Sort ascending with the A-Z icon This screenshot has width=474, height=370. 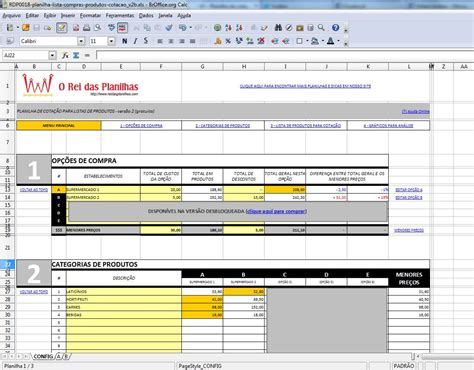point(228,28)
